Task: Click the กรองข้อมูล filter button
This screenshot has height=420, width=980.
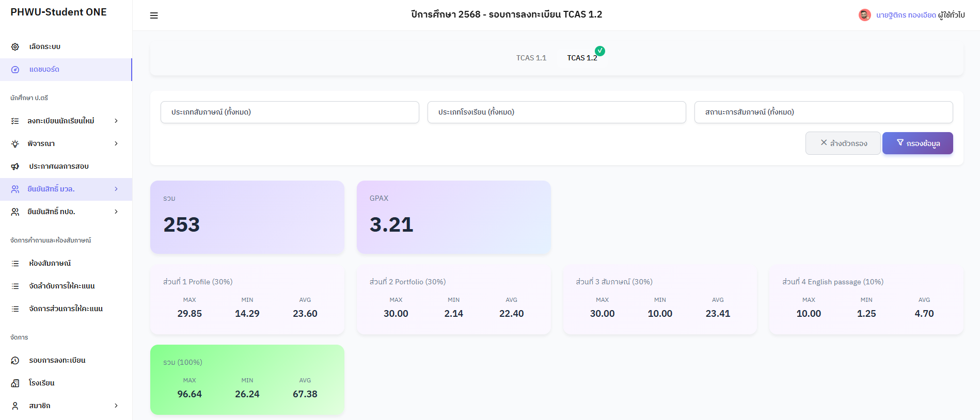Action: (917, 143)
